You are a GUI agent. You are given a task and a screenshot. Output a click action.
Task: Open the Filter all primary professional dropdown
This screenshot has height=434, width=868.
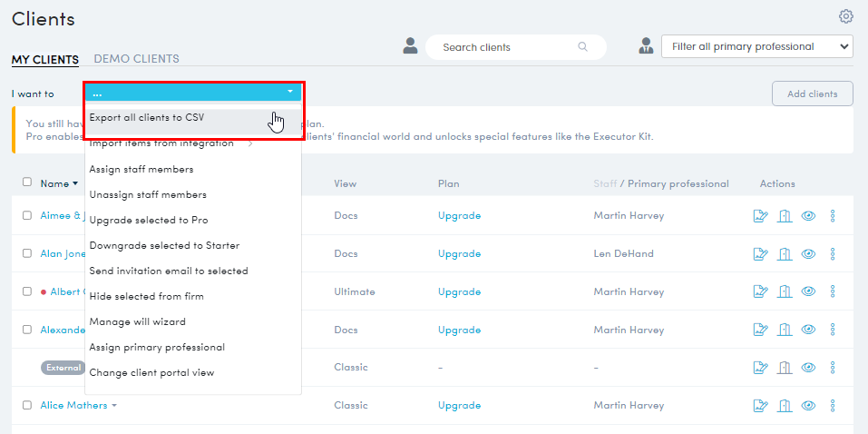click(x=757, y=46)
